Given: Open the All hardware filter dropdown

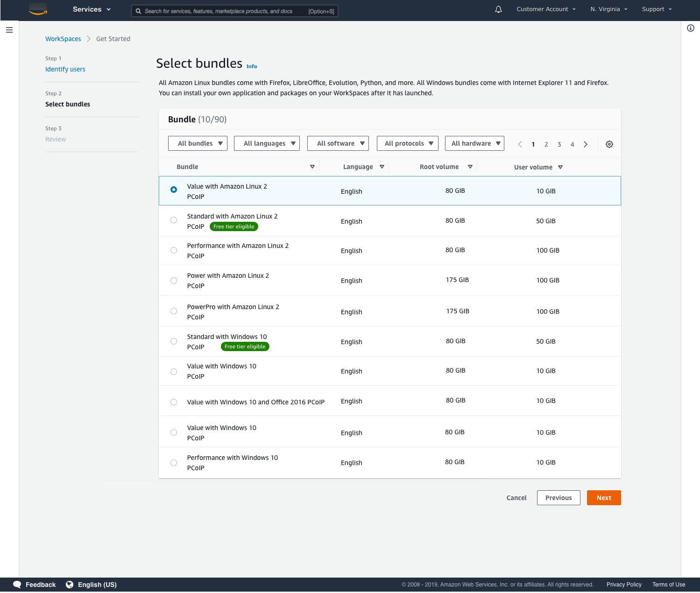Looking at the screenshot, I should (x=474, y=143).
